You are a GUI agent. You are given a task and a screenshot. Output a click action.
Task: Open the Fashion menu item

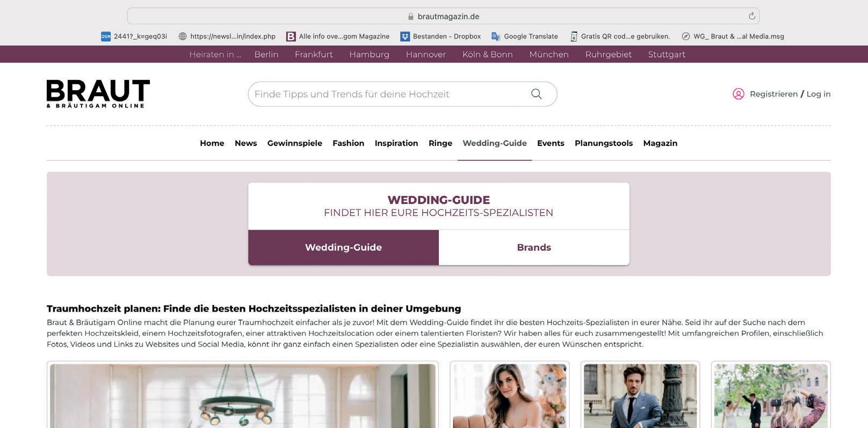pyautogui.click(x=348, y=143)
